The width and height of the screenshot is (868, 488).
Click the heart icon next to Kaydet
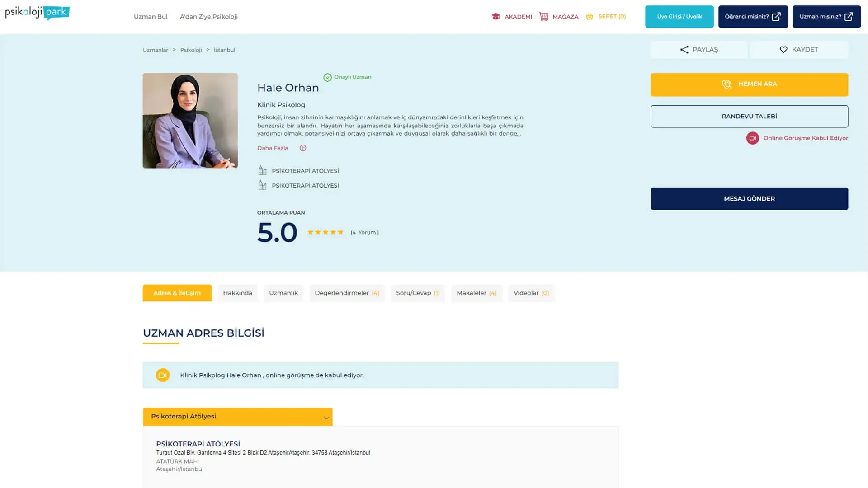[783, 50]
